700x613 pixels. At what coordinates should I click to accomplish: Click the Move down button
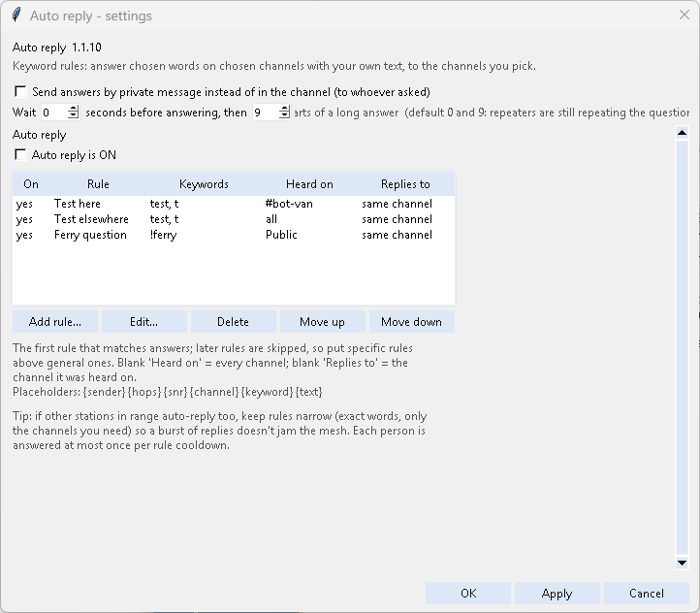(x=412, y=322)
